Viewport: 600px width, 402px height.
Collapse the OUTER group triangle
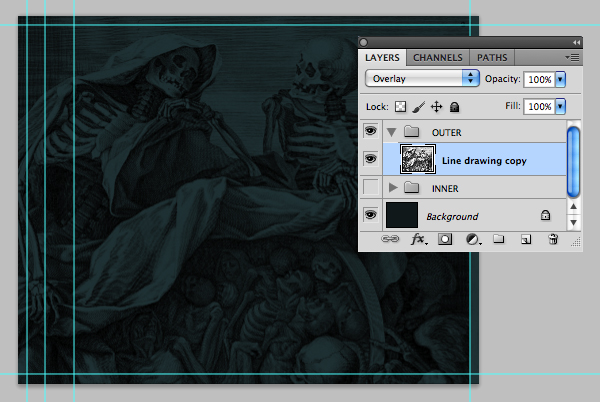point(391,132)
